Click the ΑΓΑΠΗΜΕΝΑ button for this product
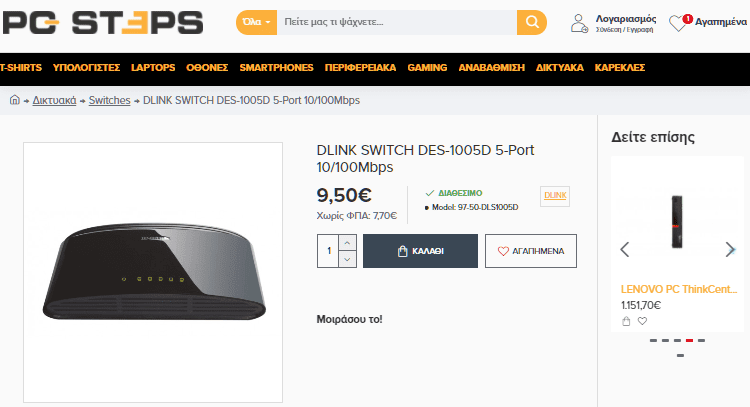 click(x=531, y=251)
